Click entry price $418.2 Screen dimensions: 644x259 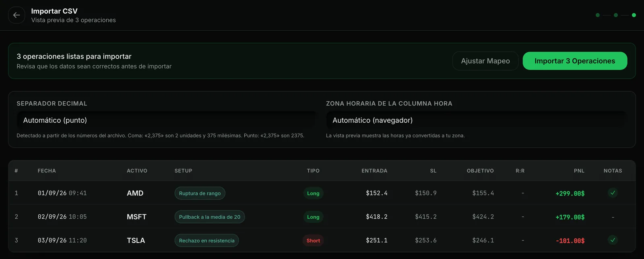(x=377, y=217)
